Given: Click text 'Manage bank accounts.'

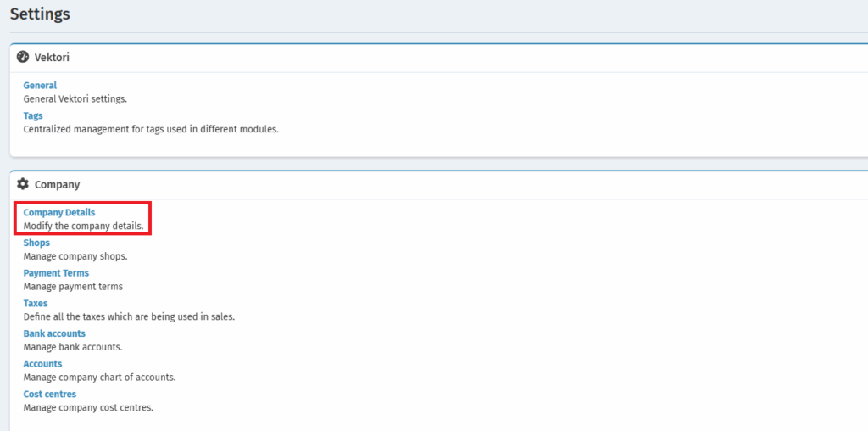Looking at the screenshot, I should (73, 347).
